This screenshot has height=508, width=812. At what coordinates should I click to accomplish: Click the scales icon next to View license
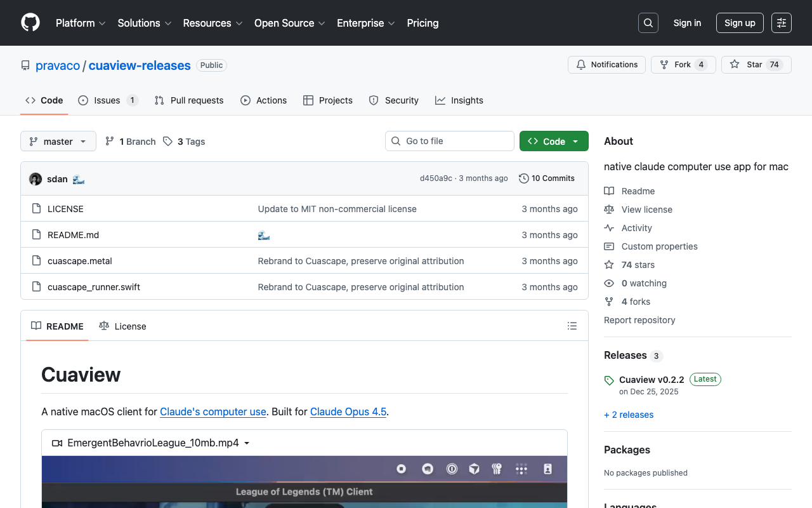click(x=609, y=210)
